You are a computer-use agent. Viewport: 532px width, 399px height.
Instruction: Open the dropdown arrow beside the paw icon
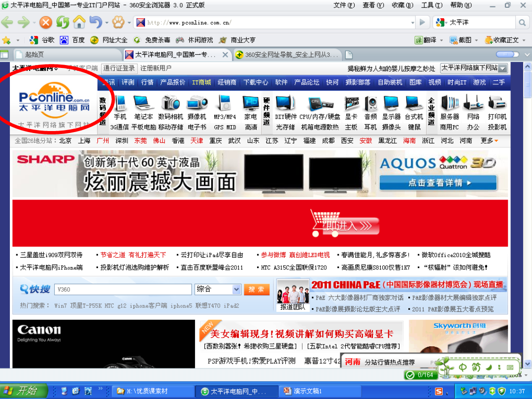click(129, 23)
